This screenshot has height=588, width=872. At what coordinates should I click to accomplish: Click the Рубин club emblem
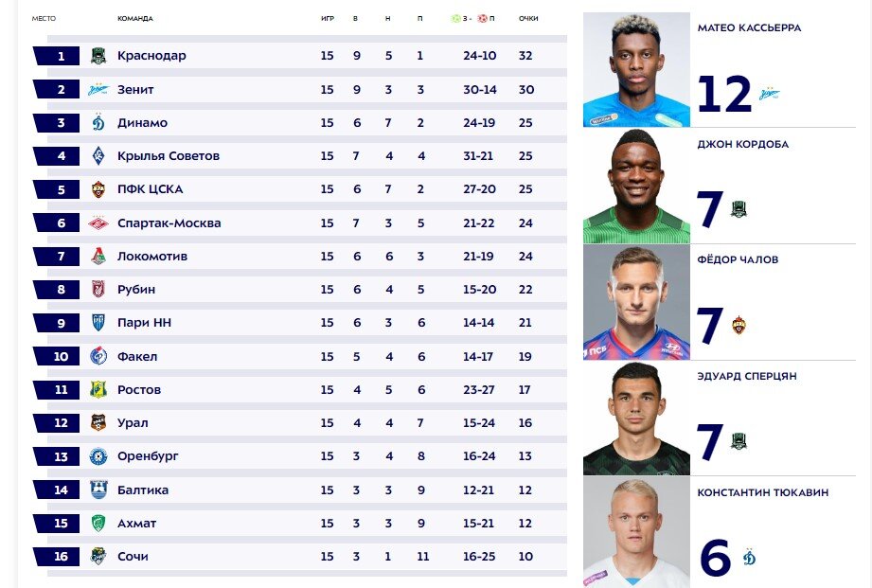98,290
